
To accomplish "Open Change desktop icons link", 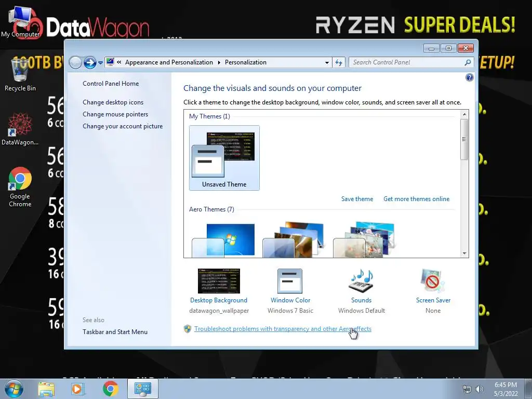I will point(113,102).
